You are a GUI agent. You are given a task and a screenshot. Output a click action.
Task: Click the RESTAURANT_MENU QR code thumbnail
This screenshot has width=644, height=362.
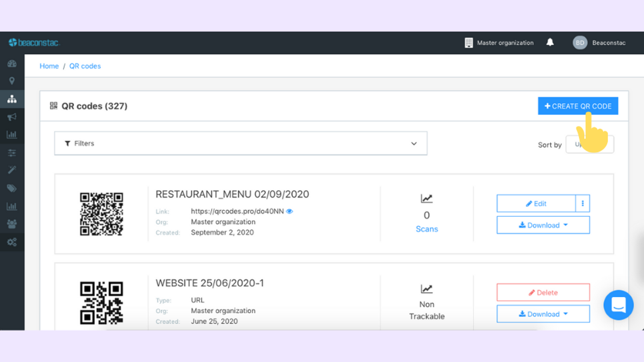click(x=101, y=214)
